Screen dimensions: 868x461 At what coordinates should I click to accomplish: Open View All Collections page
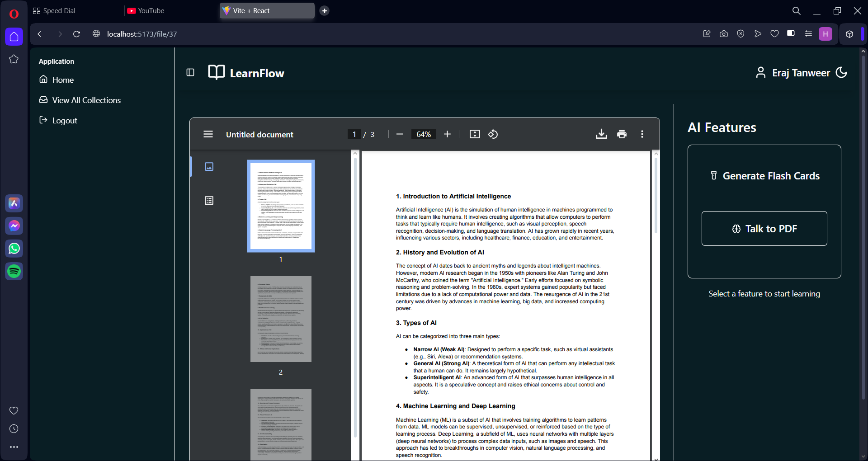click(x=86, y=100)
